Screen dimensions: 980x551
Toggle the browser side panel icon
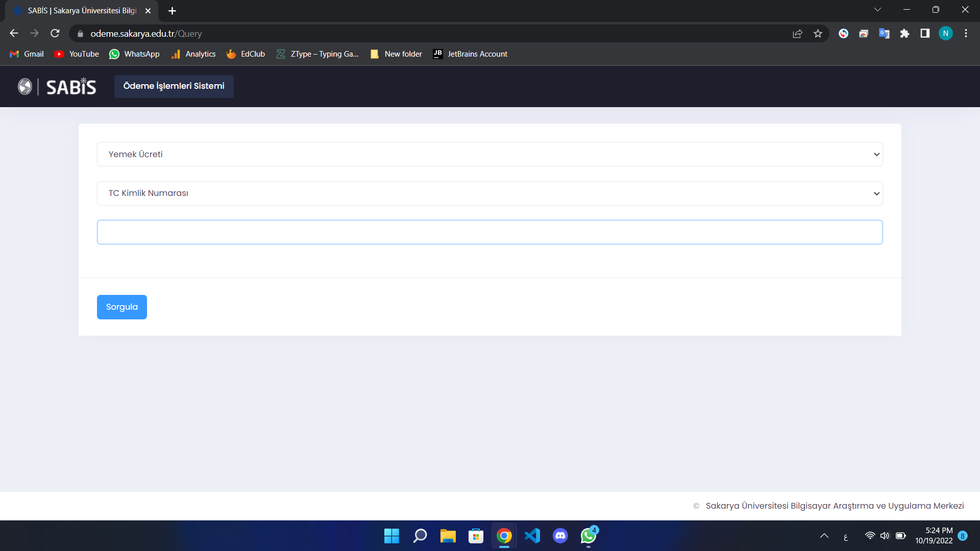coord(925,34)
